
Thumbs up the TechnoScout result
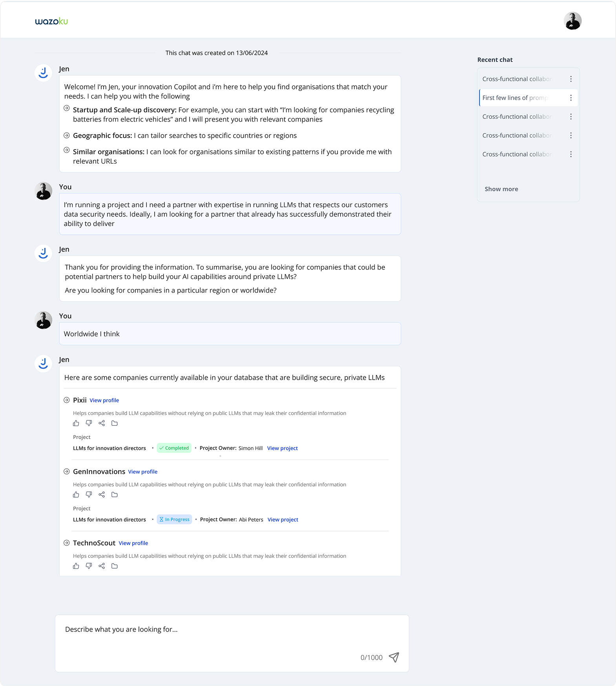(x=76, y=566)
